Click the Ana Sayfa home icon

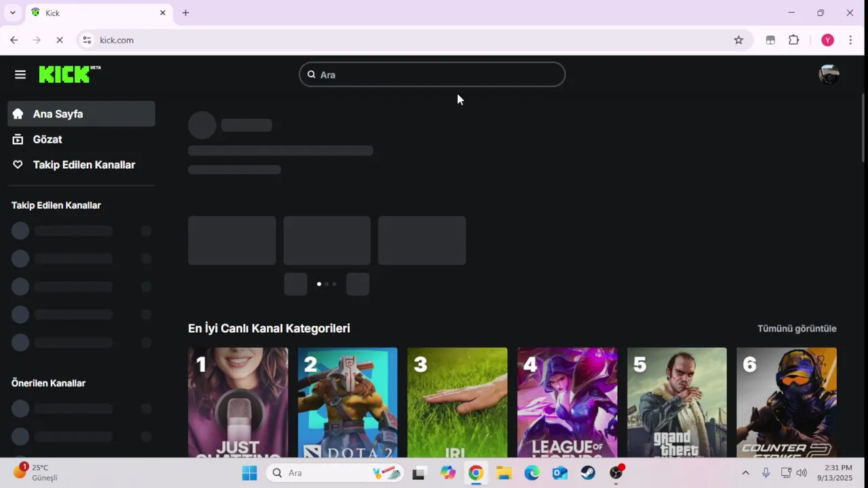point(18,114)
